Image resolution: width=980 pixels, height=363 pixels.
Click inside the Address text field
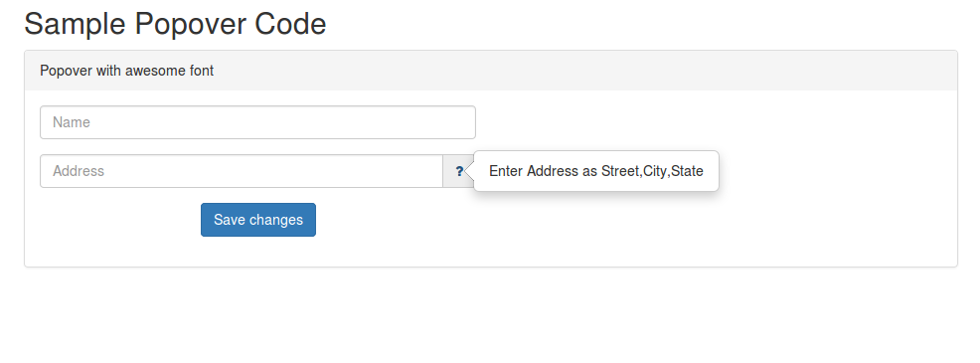point(242,171)
